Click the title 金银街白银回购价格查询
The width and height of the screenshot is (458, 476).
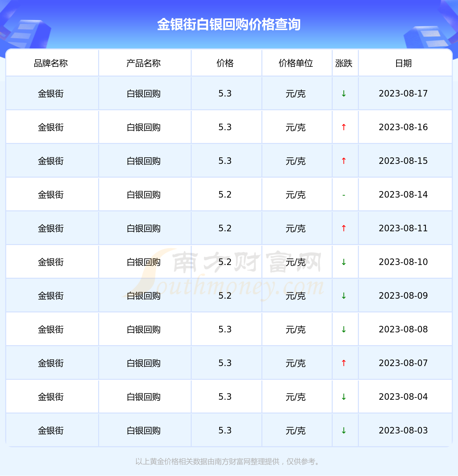pyautogui.click(x=229, y=25)
